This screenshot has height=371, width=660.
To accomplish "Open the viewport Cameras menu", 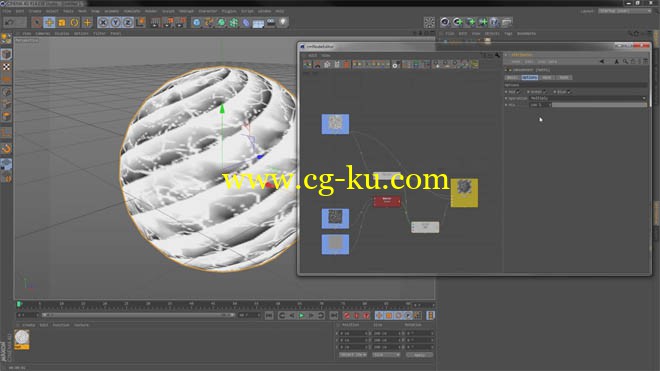I will 43,33.
